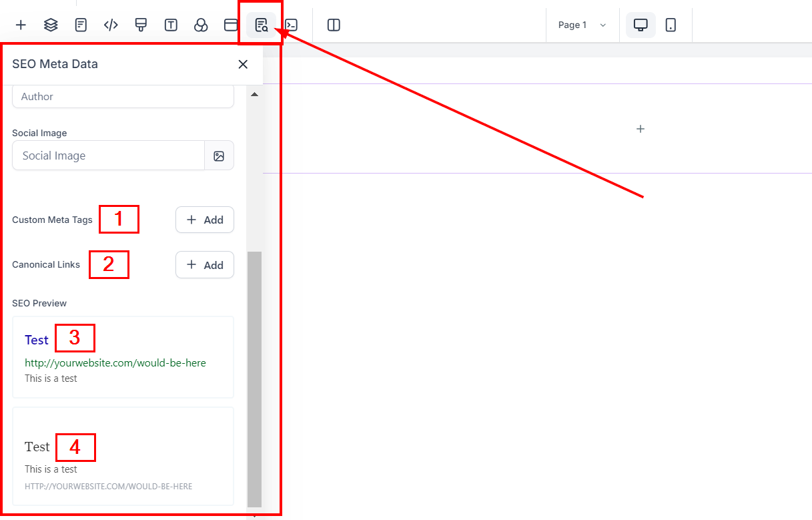
Task: Open the social image picker icon
Action: 219,156
